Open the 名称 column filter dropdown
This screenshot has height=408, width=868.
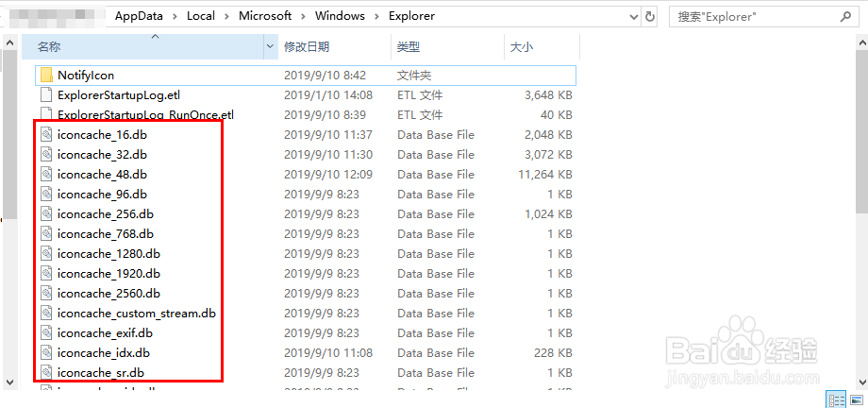(271, 46)
